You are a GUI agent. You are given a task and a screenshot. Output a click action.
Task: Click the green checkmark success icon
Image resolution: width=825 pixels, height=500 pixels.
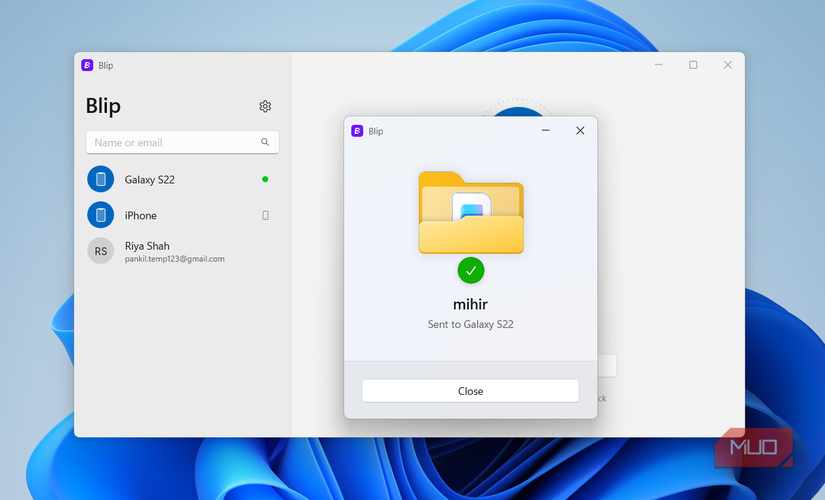[x=471, y=271]
